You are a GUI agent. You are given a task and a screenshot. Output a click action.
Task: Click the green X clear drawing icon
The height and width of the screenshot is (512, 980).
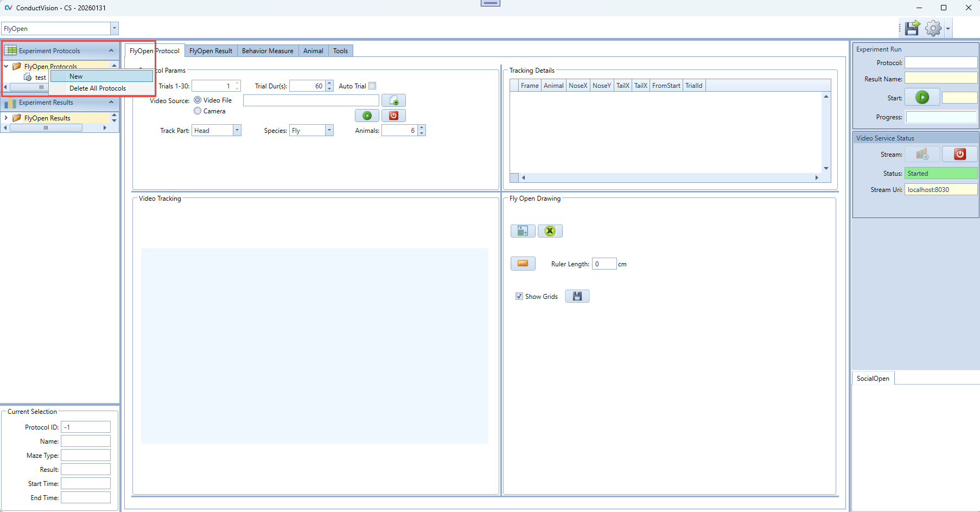coord(550,231)
